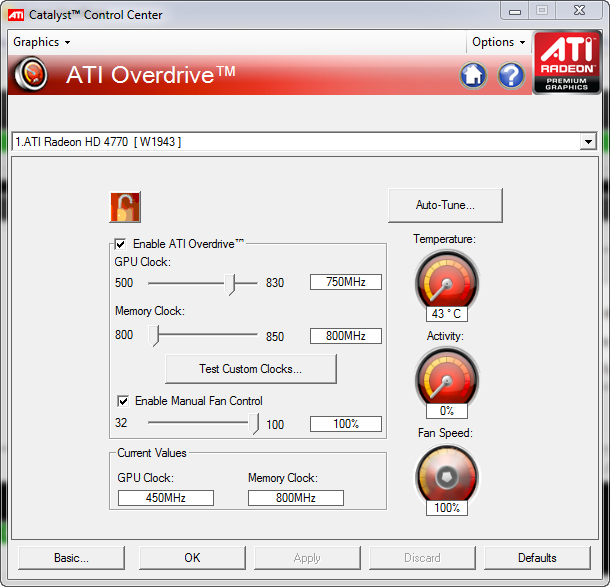Viewport: 610px width, 587px height.
Task: Close the Catalyst Control Center window
Action: (x=579, y=11)
